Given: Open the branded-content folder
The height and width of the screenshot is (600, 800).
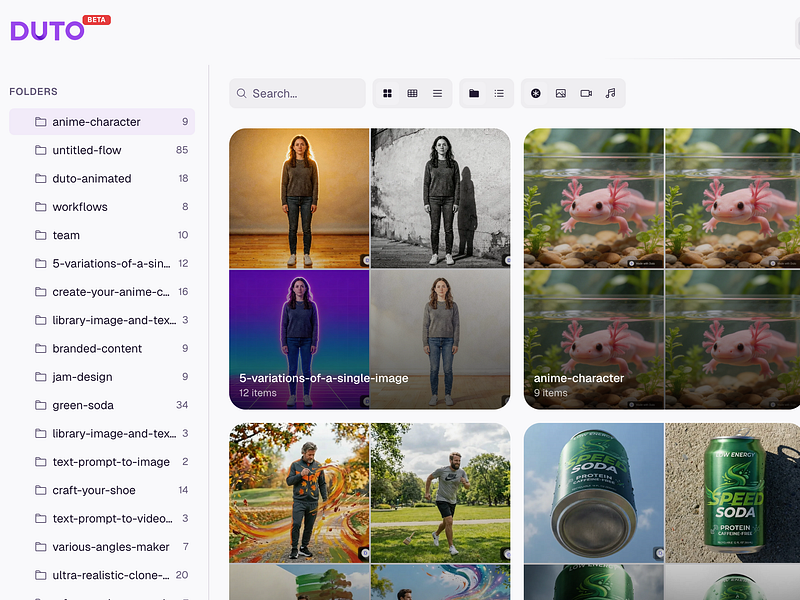Looking at the screenshot, I should 102,348.
